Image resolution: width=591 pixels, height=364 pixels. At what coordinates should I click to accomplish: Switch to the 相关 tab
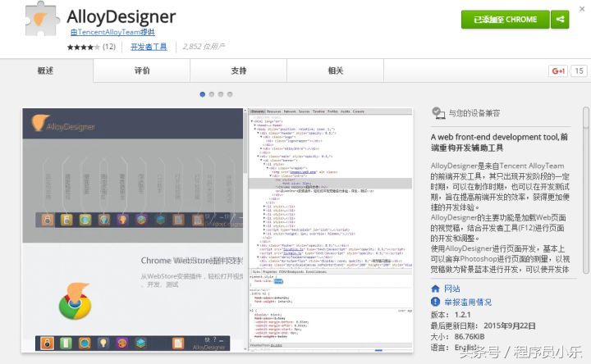(x=336, y=71)
